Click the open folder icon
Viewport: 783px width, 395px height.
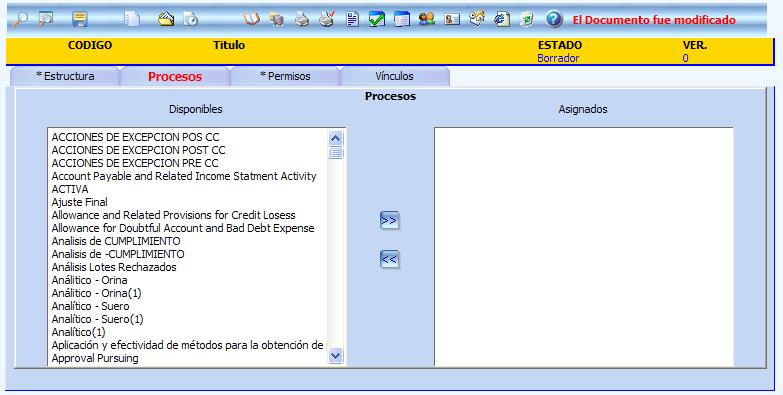(166, 19)
